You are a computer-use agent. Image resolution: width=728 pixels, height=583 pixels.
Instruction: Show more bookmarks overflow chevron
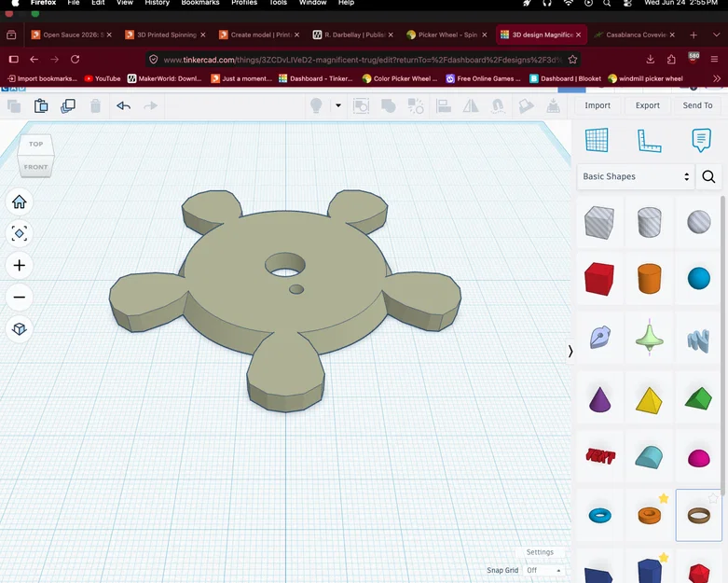[717, 78]
